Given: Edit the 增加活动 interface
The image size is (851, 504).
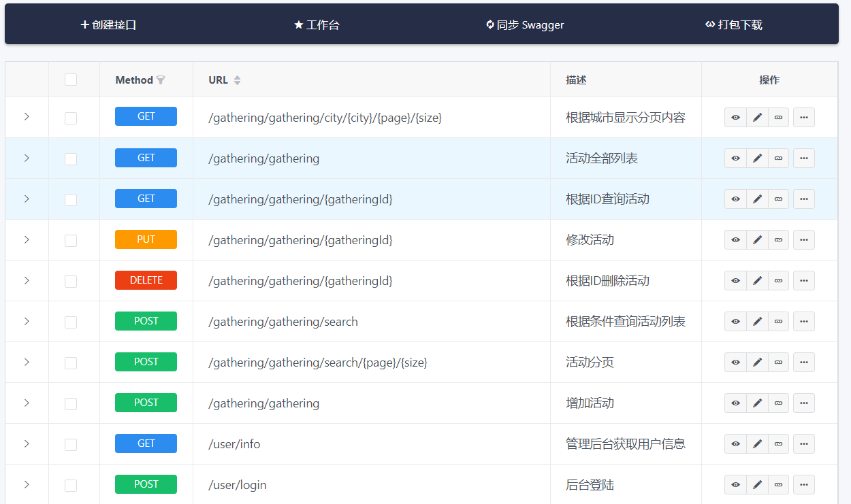Looking at the screenshot, I should 757,403.
